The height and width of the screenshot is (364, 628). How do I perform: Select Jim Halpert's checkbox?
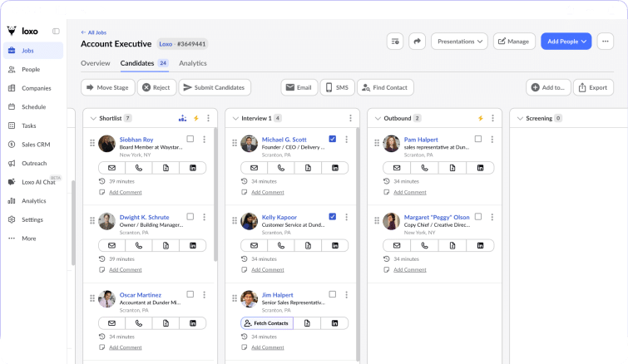pos(333,294)
